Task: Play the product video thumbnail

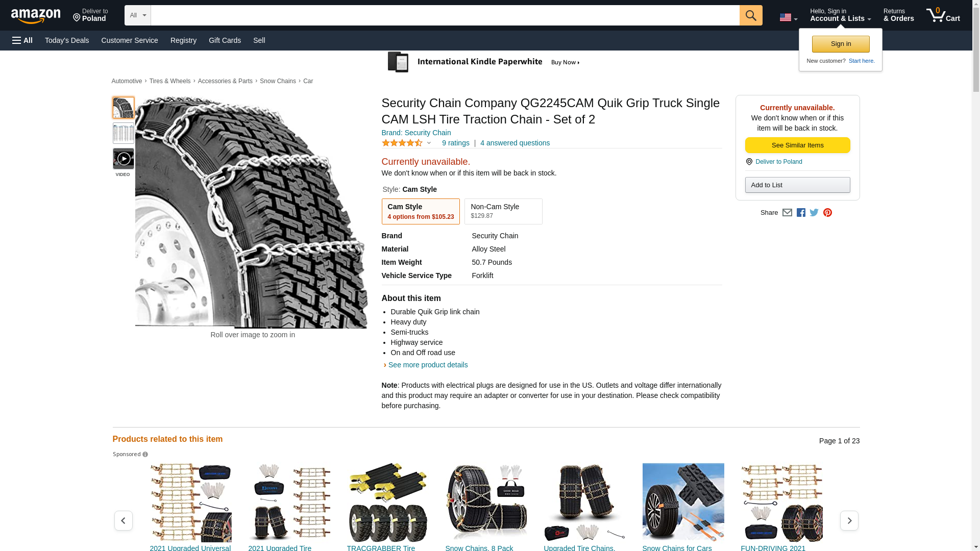Action: point(124,159)
